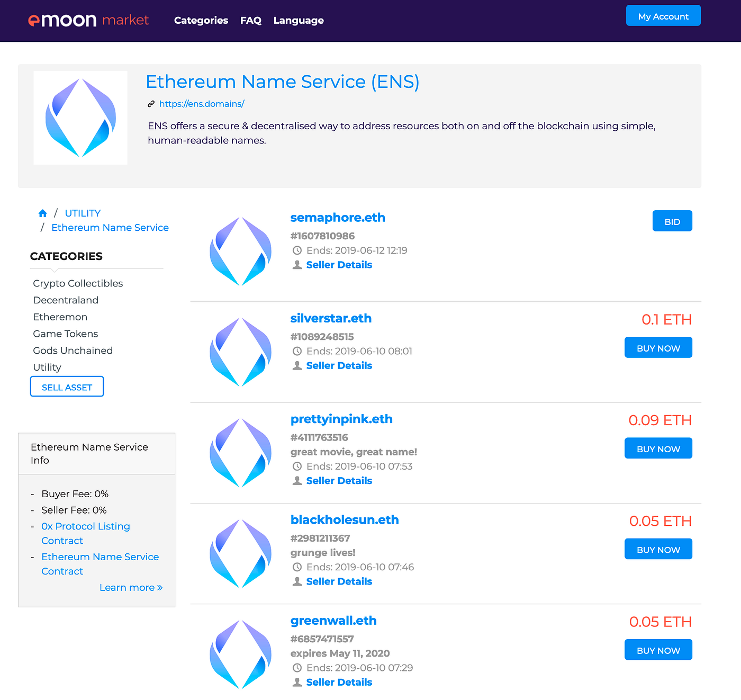Click person icon for prettyinpink.eth seller
741x700 pixels.
click(297, 481)
